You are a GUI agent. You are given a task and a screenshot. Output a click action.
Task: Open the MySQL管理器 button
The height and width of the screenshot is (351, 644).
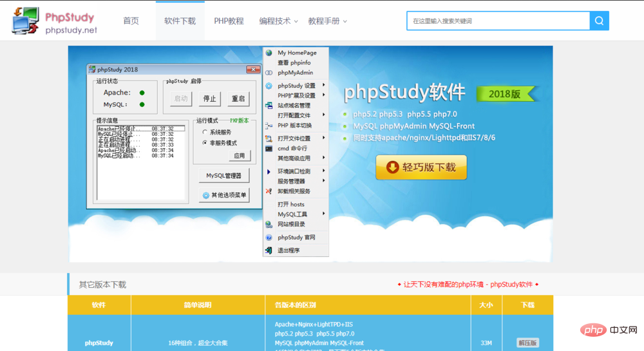(x=224, y=176)
